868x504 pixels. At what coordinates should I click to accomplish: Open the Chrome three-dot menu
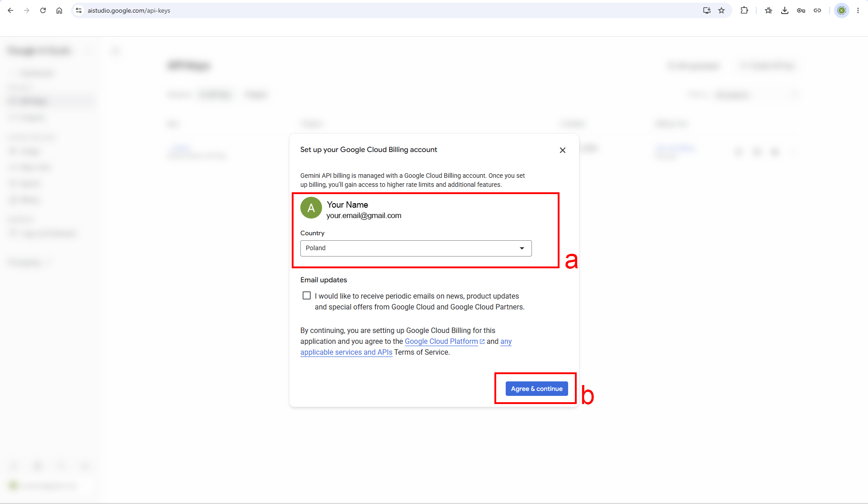click(x=858, y=10)
